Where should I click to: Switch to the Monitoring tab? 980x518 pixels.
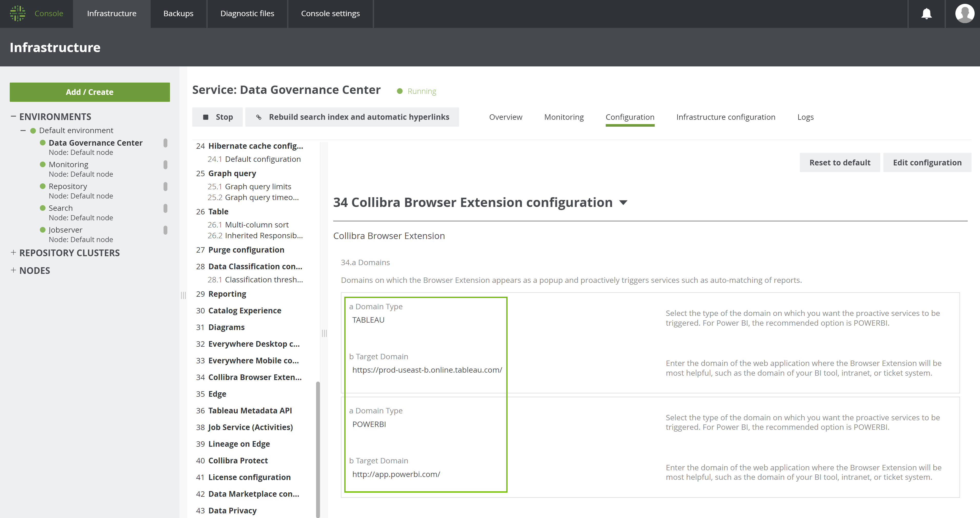point(564,117)
